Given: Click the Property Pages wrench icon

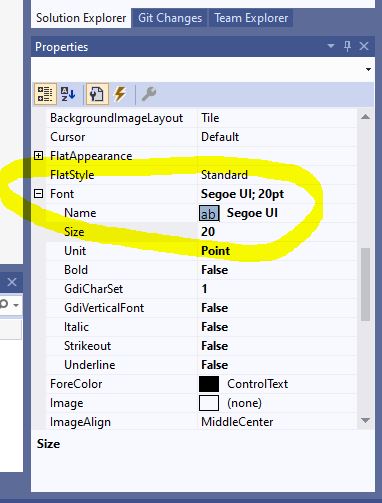Looking at the screenshot, I should (x=149, y=94).
